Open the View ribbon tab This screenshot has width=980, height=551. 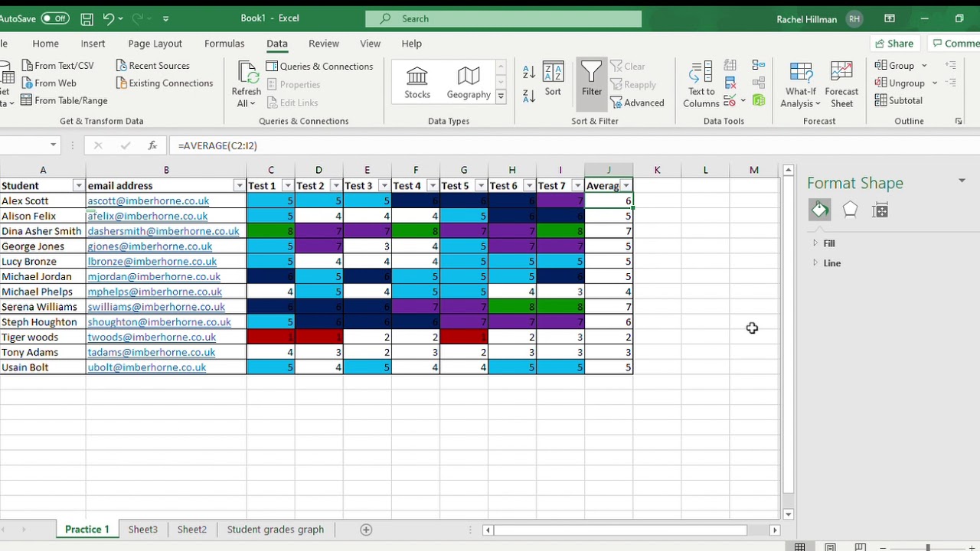click(x=370, y=44)
